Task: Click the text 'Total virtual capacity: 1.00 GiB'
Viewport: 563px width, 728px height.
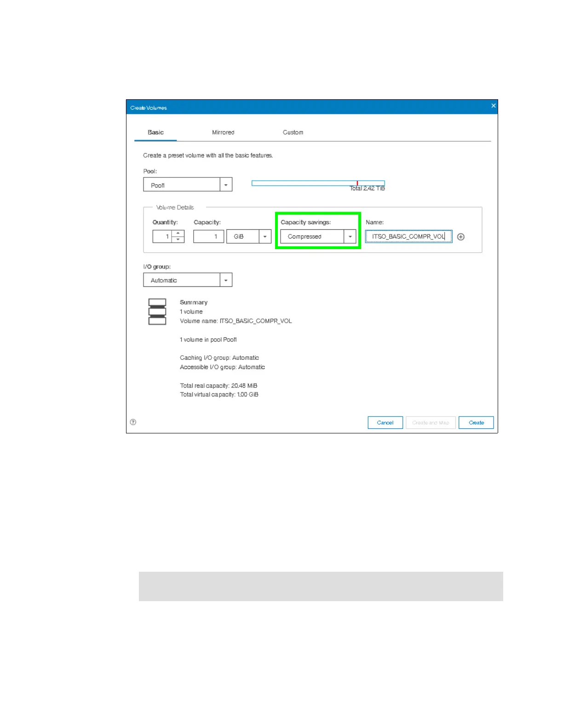Action: [219, 394]
